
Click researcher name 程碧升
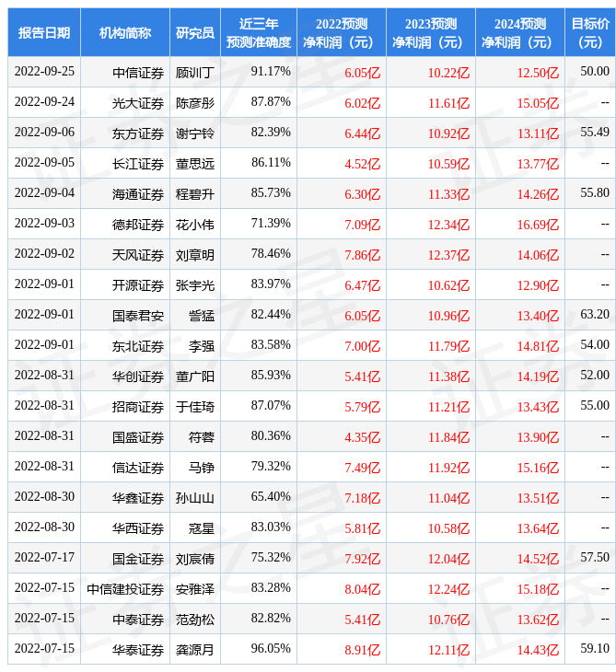194,194
